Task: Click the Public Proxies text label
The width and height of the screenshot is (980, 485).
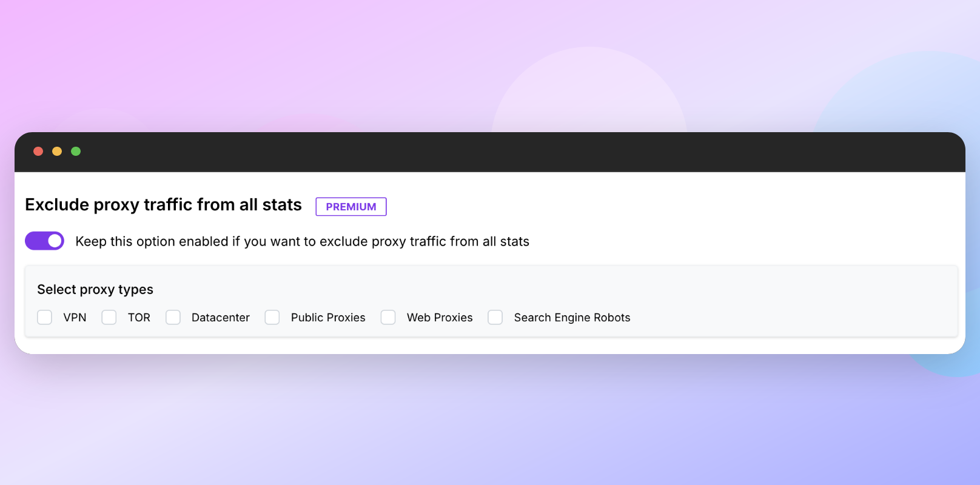Action: tap(328, 318)
